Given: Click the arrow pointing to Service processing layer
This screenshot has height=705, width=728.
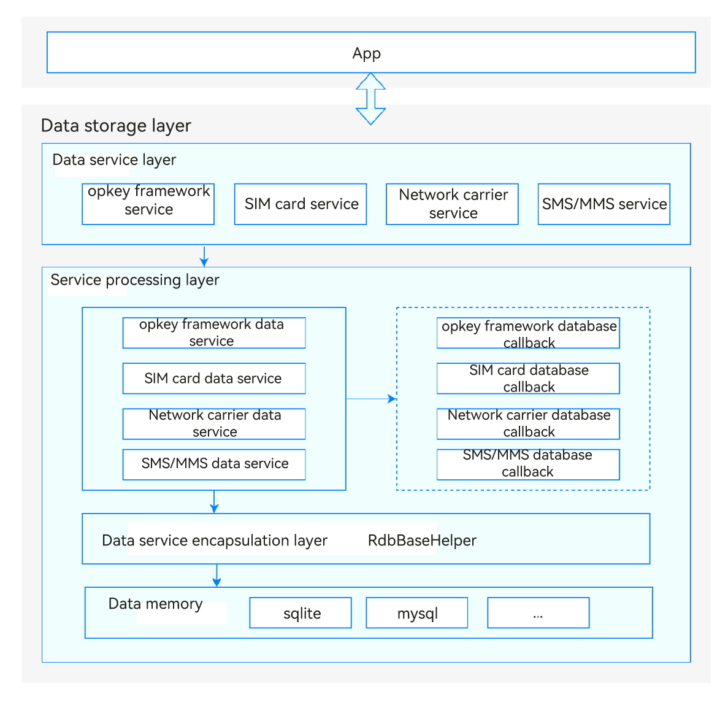Looking at the screenshot, I should tap(204, 256).
